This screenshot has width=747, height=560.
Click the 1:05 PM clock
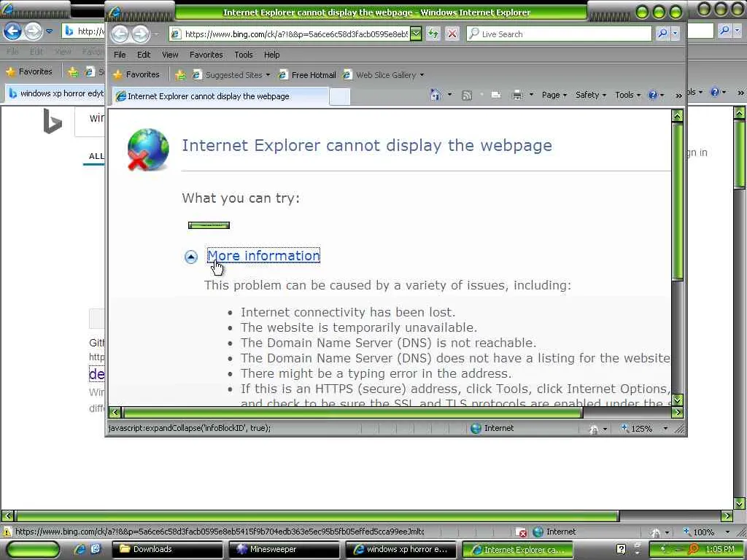tap(720, 549)
